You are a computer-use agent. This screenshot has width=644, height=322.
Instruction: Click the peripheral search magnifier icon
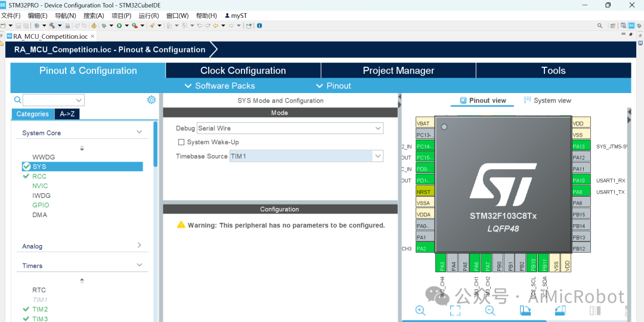coord(18,100)
